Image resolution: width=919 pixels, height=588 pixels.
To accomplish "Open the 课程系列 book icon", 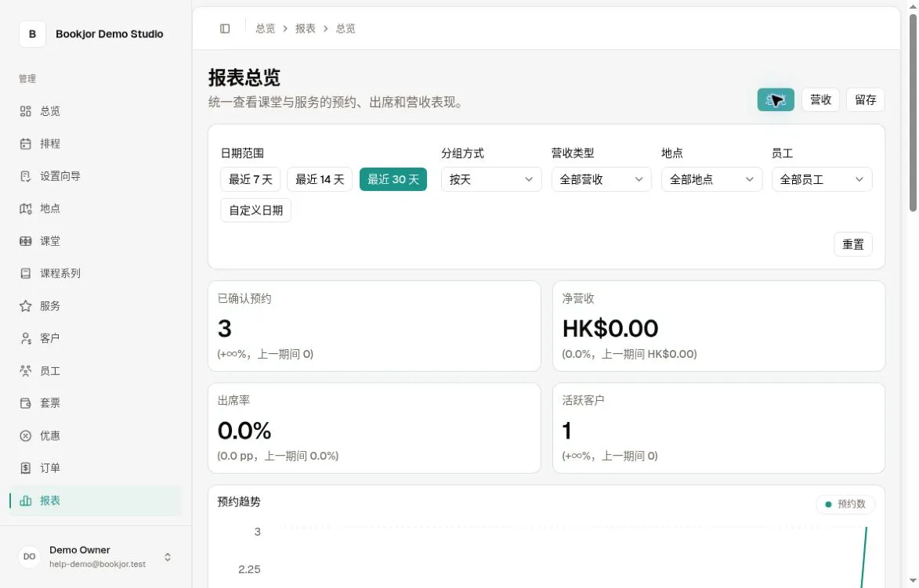I will 25,273.
